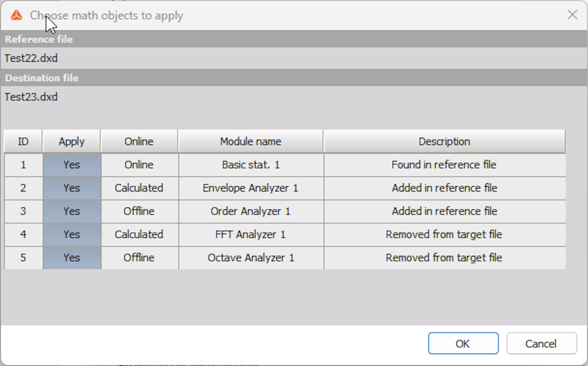Click ID cell 3
The width and height of the screenshot is (588, 366).
[24, 212]
